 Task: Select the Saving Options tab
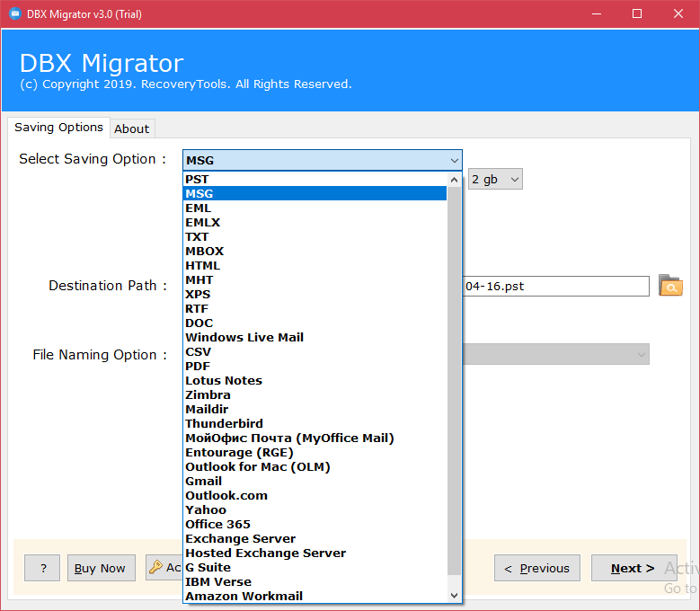pos(58,128)
